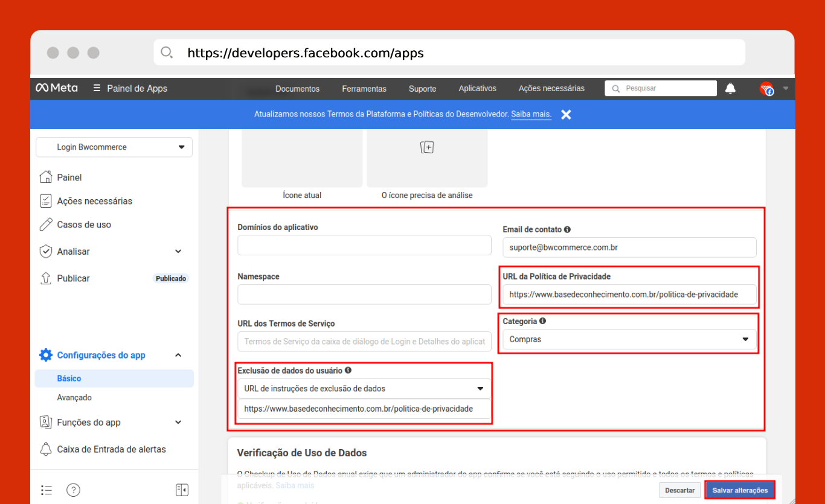
Task: Click the Namespace input field
Action: 364,295
